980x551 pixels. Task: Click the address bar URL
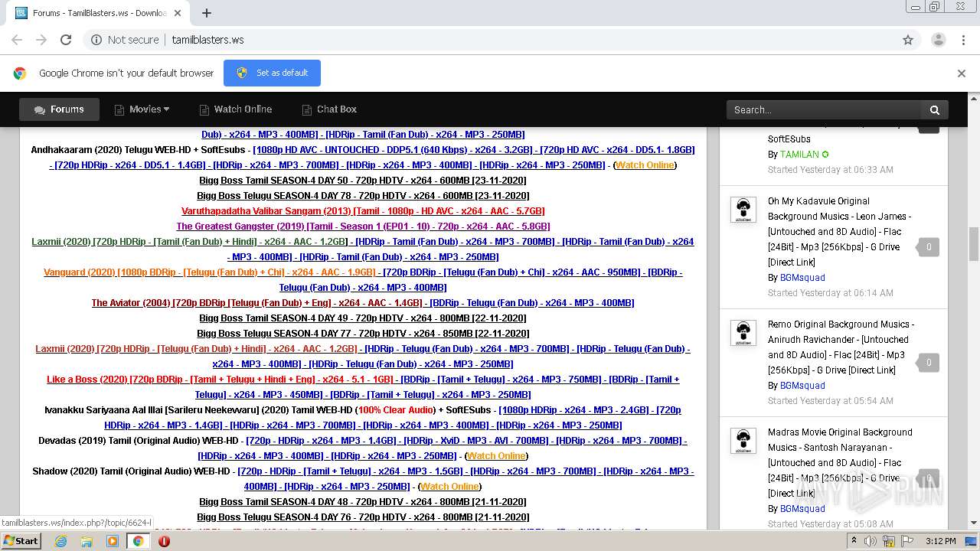[x=207, y=40]
